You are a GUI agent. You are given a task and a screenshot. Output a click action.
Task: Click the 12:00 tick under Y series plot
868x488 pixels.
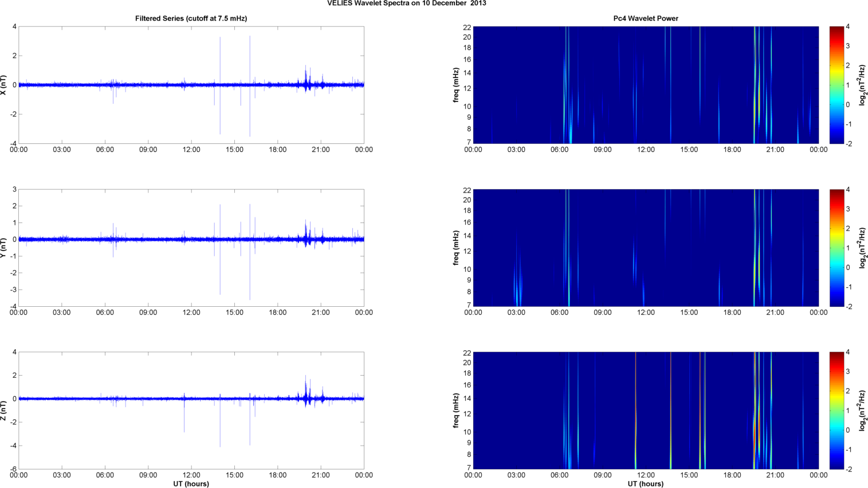point(191,313)
